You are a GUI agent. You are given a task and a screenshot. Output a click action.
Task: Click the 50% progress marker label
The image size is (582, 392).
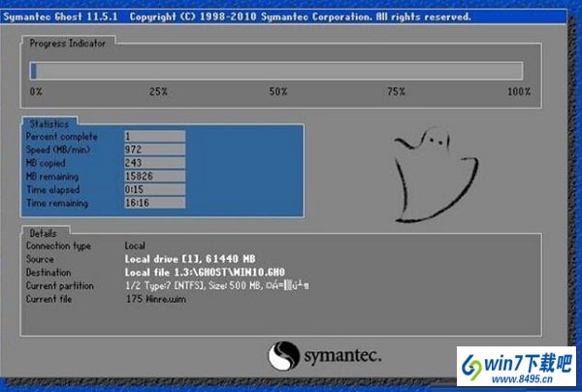pyautogui.click(x=278, y=91)
